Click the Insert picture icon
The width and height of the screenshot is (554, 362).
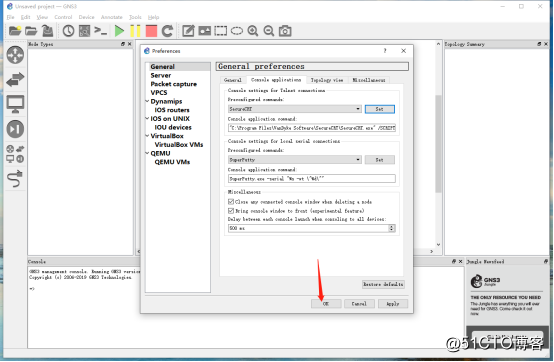point(205,31)
